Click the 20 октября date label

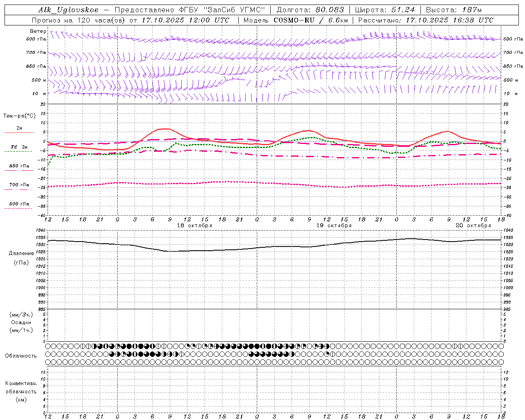pyautogui.click(x=473, y=226)
